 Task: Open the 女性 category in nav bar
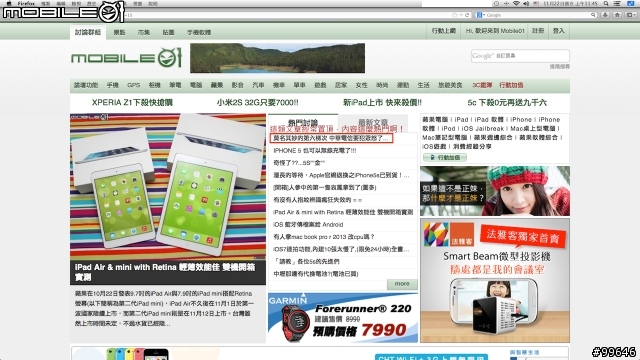[361, 85]
